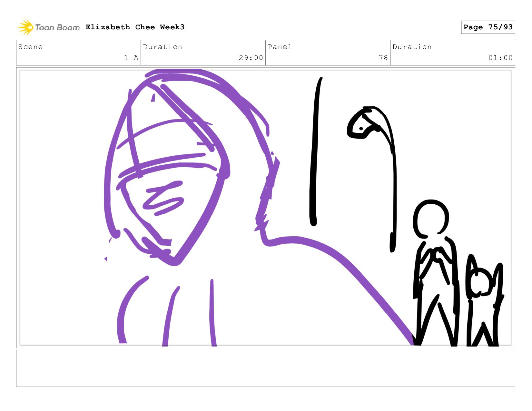Click the empty notes box below panel
The image size is (532, 411).
[x=265, y=368]
